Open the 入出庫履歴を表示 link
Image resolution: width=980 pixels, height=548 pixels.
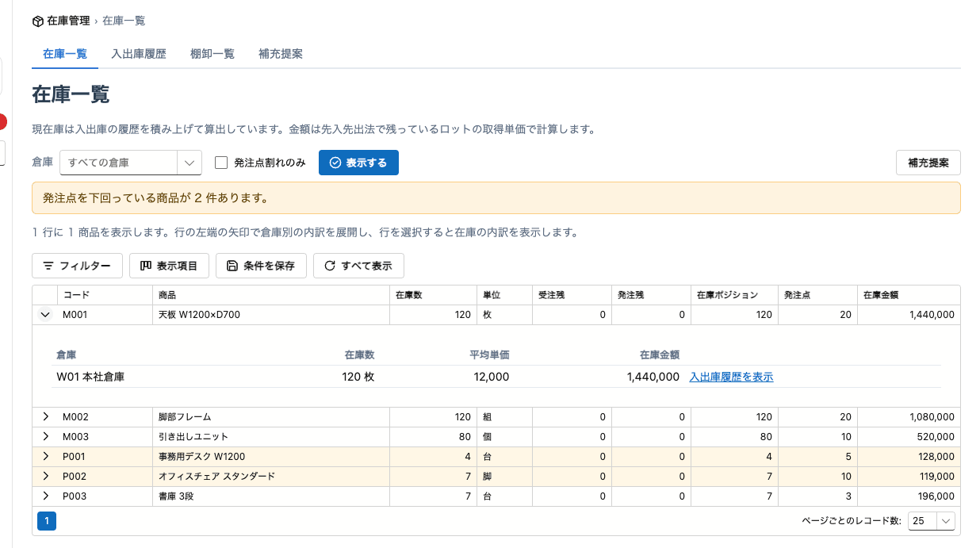731,377
